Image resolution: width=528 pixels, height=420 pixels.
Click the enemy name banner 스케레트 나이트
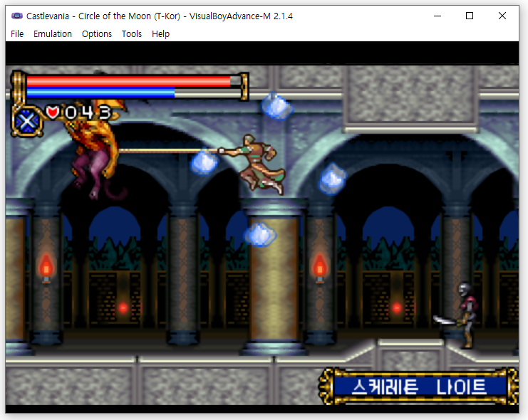(x=418, y=387)
